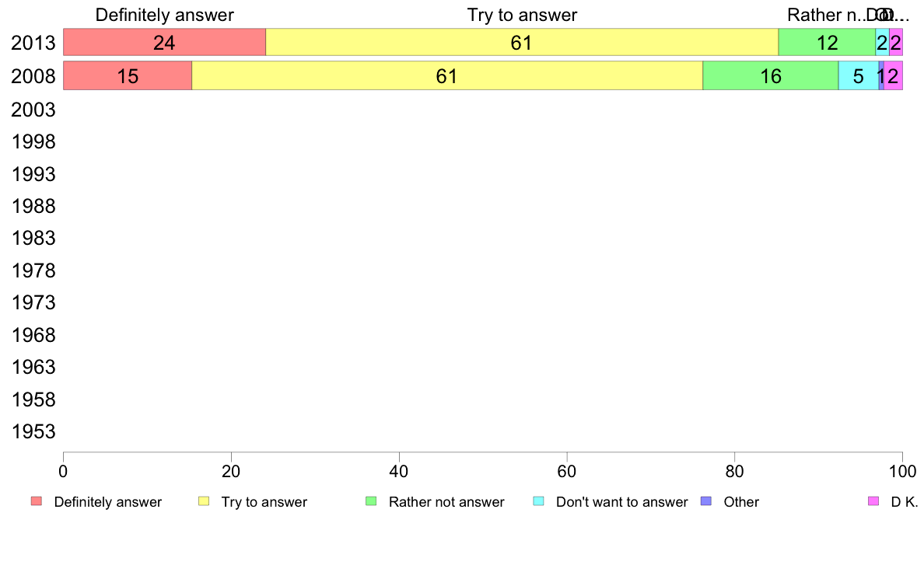This screenshot has height=572, width=924.
Task: Select the 2008 red bar segment showing 15
Action: pyautogui.click(x=128, y=76)
